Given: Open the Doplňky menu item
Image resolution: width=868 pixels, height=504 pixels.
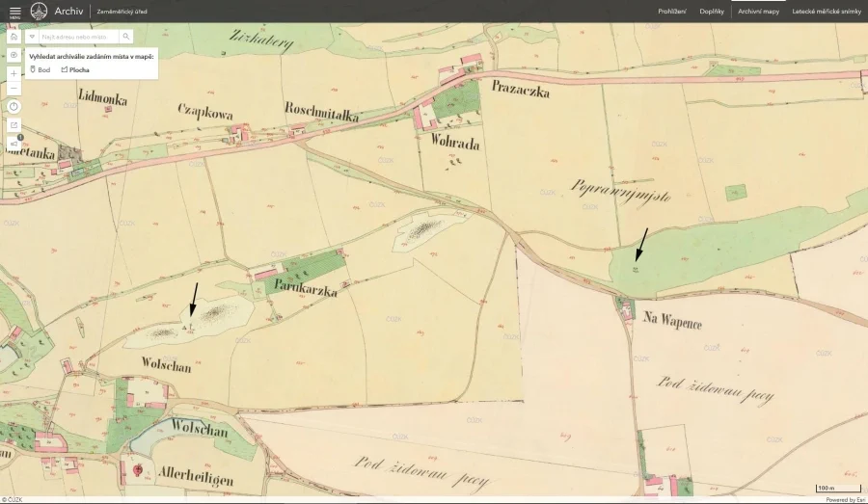Looking at the screenshot, I should click(712, 11).
